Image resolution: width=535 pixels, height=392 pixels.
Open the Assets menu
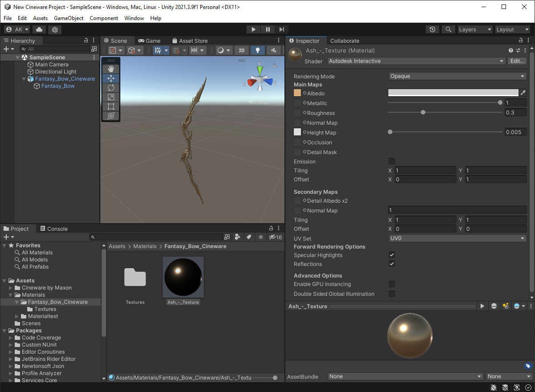pyautogui.click(x=40, y=18)
